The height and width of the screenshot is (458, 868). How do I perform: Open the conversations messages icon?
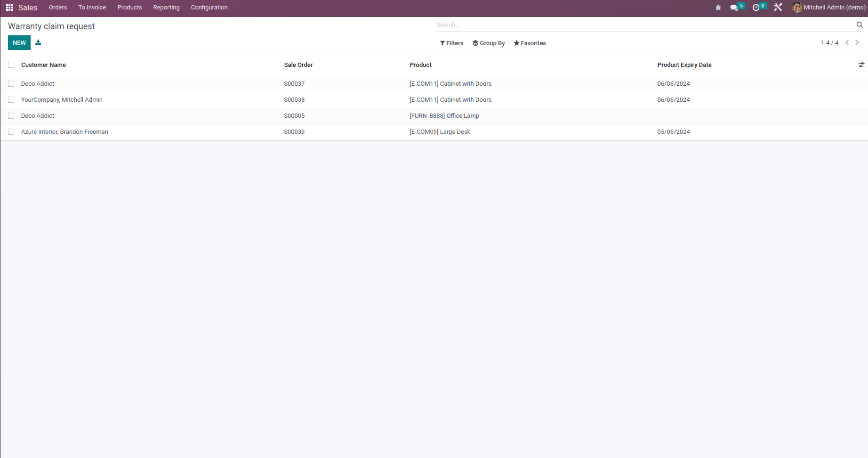734,8
